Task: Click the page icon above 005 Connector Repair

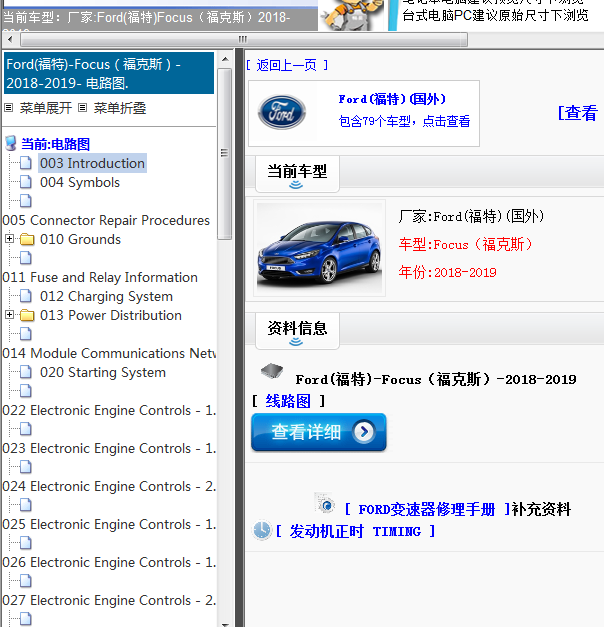Action: click(26, 201)
